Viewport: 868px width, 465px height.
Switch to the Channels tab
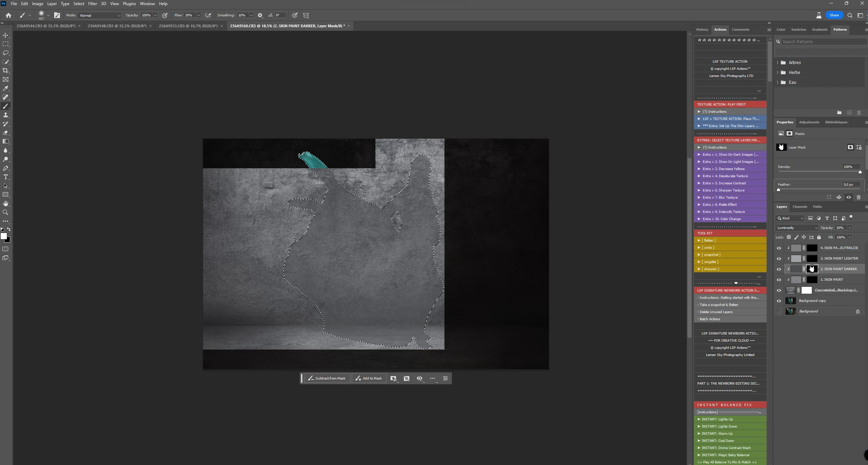800,206
